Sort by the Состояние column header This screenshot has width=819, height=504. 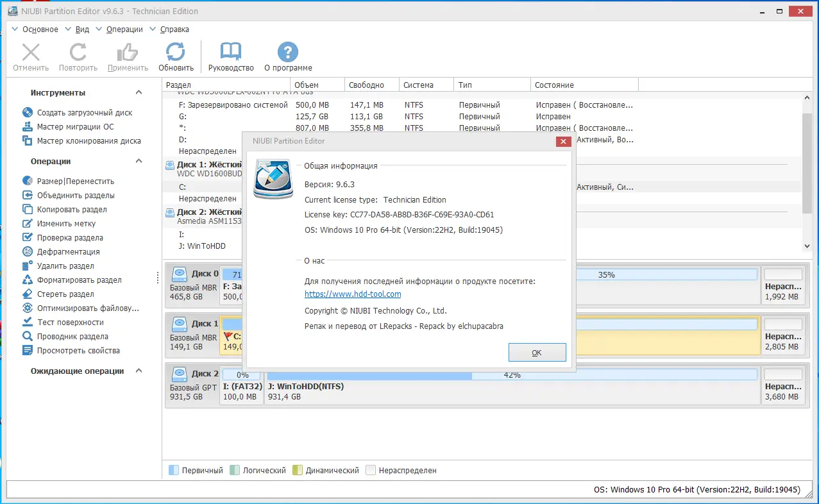click(585, 85)
